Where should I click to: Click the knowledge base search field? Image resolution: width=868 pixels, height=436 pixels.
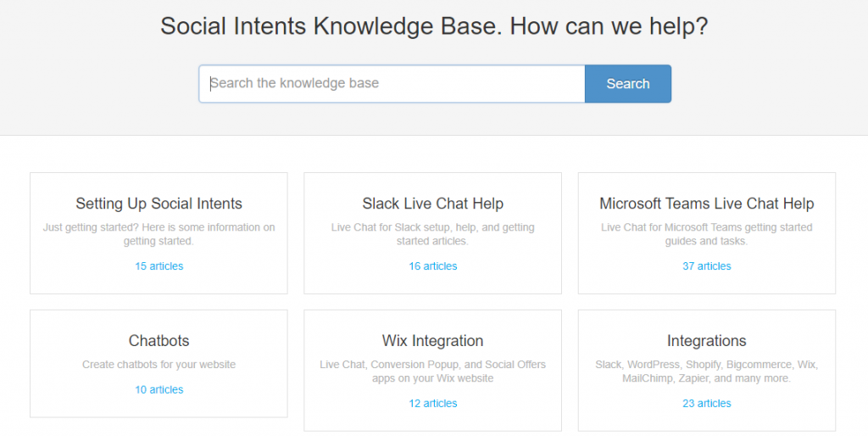click(392, 84)
